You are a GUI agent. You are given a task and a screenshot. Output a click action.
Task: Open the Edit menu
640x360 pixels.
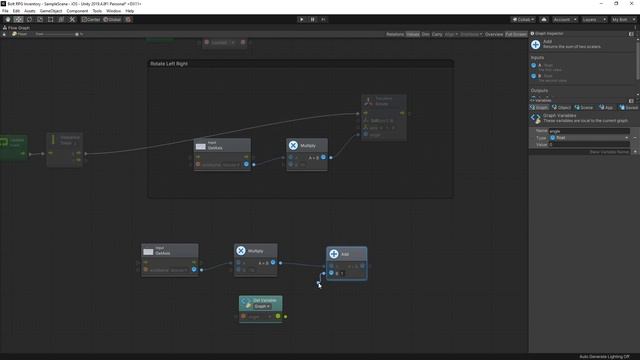tap(16, 11)
